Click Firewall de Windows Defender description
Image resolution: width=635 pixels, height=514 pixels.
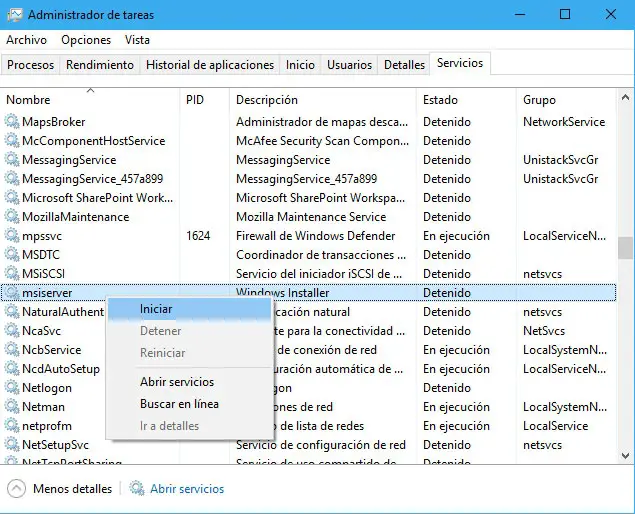tap(315, 236)
